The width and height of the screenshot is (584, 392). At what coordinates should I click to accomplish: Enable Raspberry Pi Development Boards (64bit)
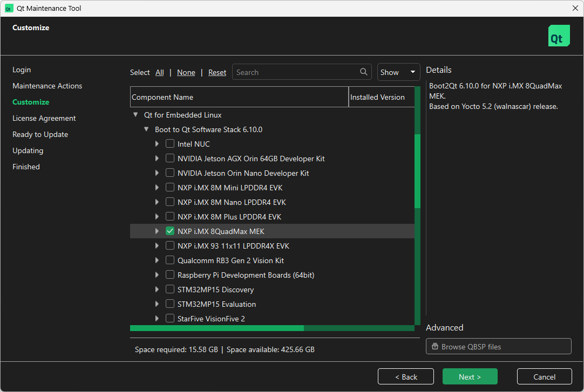pyautogui.click(x=170, y=274)
